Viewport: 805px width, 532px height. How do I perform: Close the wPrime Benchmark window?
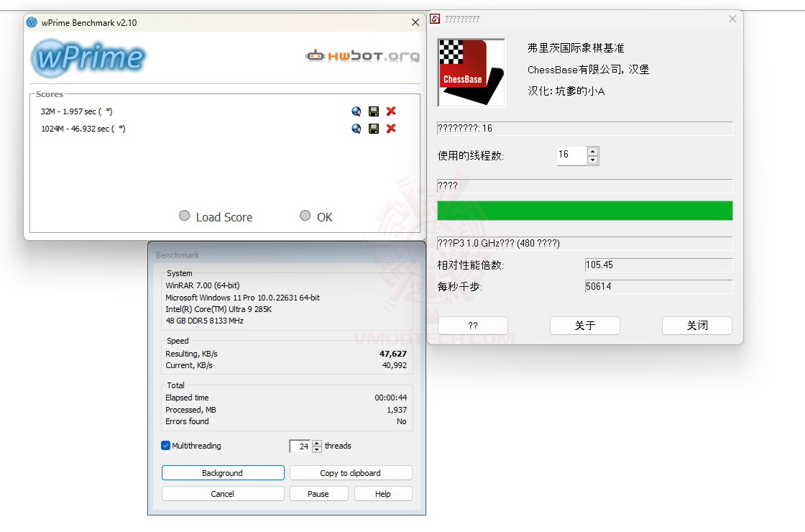tap(415, 22)
